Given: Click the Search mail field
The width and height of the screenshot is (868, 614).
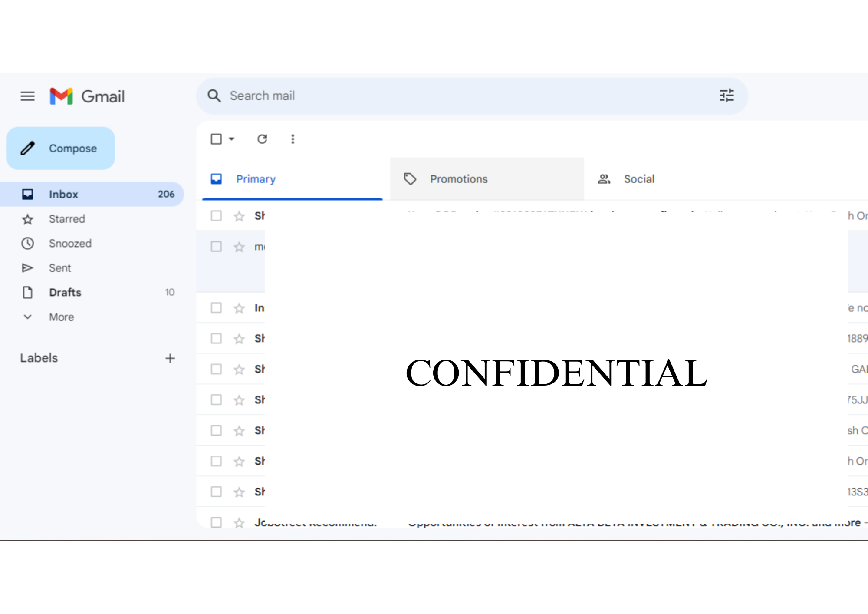Looking at the screenshot, I should [434, 96].
